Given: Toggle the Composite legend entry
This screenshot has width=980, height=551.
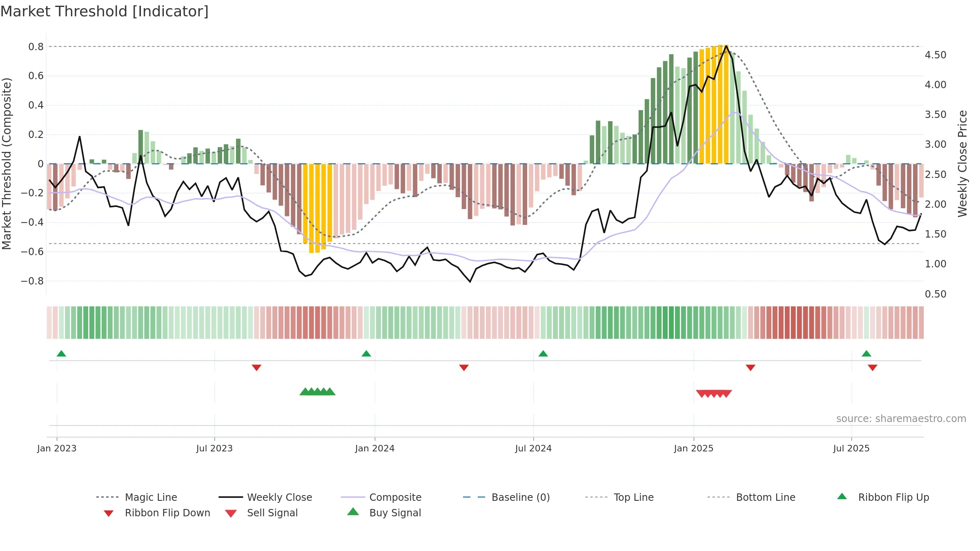Looking at the screenshot, I should click(381, 497).
